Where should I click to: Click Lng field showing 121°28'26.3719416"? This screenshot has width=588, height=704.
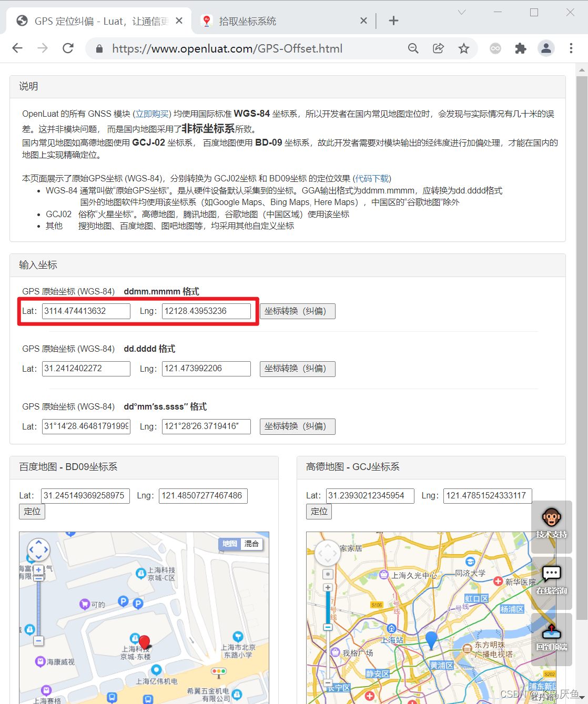[206, 426]
